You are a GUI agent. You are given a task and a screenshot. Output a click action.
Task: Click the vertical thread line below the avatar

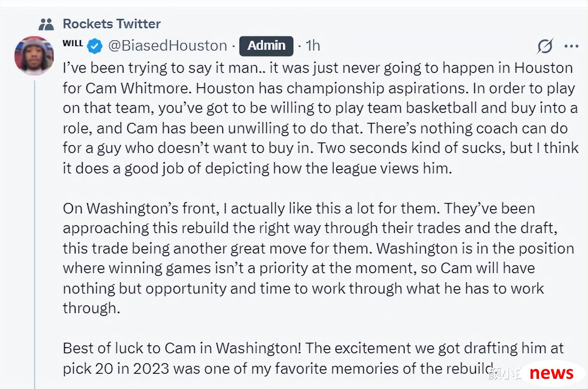point(35,232)
